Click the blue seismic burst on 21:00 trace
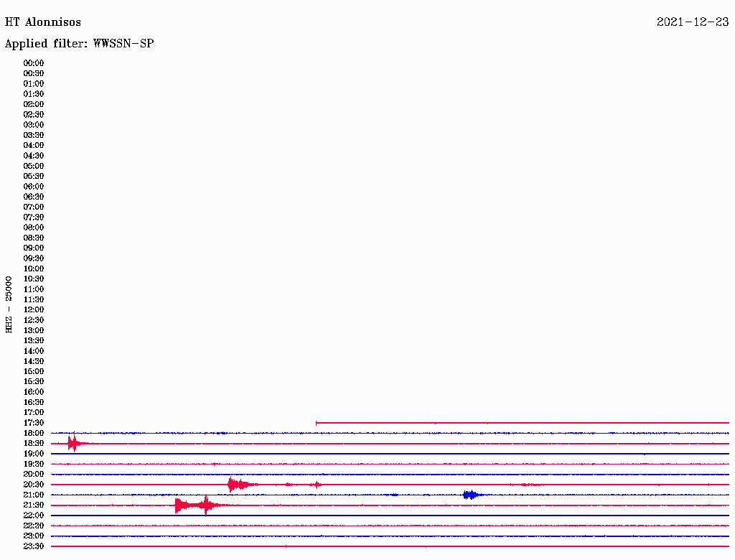The height and width of the screenshot is (560, 735). (470, 495)
